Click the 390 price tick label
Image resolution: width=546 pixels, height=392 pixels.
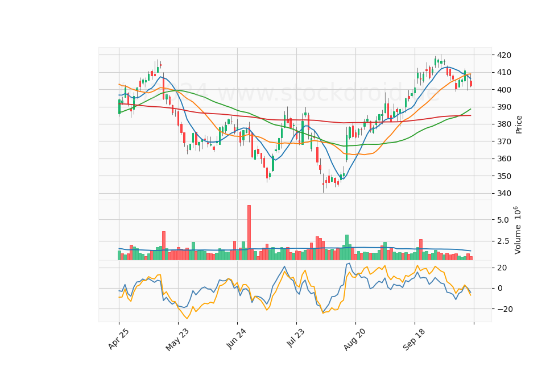coord(504,107)
